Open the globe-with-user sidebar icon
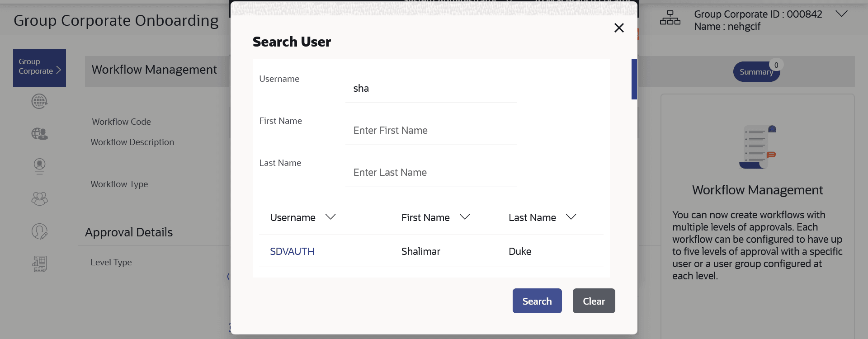 pos(39,134)
